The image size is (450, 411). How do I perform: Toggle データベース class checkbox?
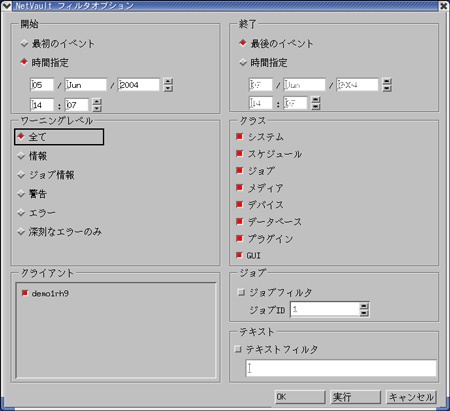pyautogui.click(x=239, y=221)
